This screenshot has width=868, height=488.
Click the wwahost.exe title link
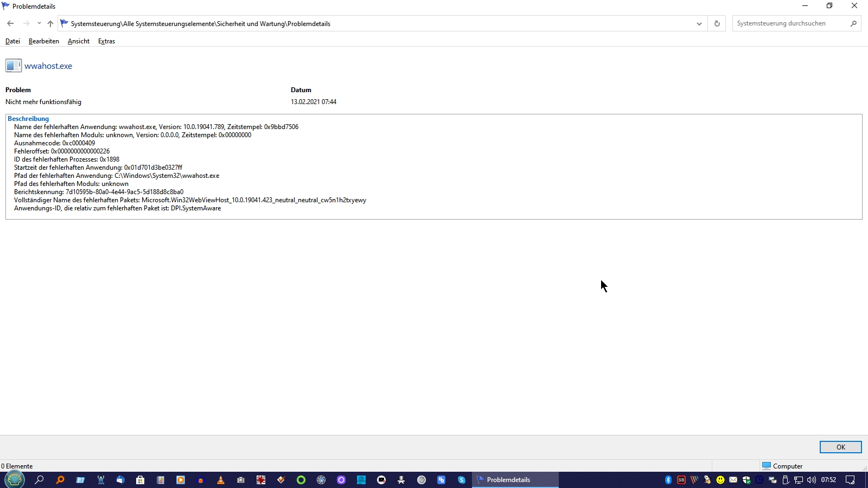click(x=48, y=66)
